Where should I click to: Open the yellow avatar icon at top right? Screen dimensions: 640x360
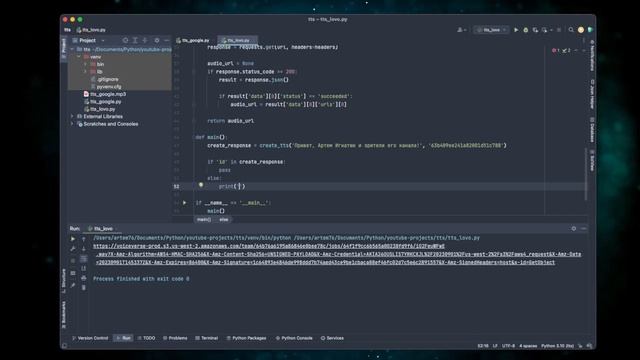click(581, 30)
